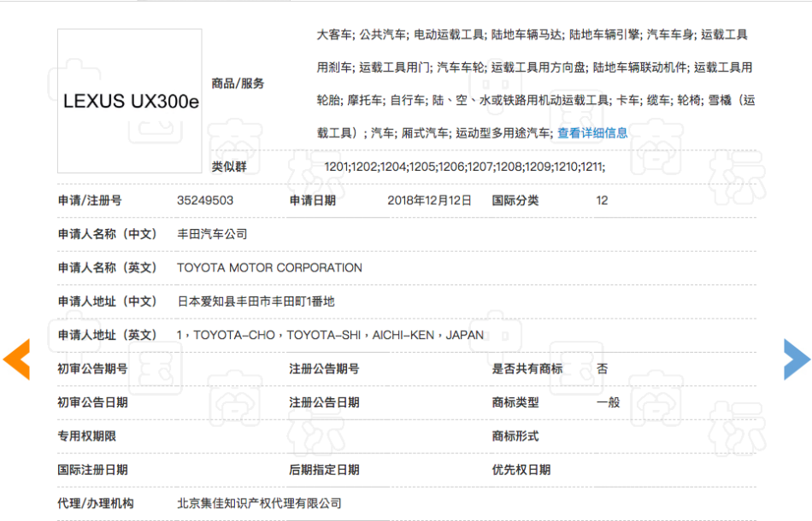Open the 查看详细信息 link
This screenshot has width=812, height=521.
point(592,133)
